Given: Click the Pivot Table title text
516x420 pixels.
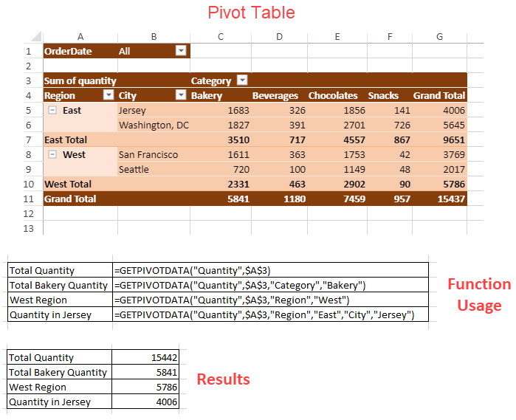Looking at the screenshot, I should point(252,13).
